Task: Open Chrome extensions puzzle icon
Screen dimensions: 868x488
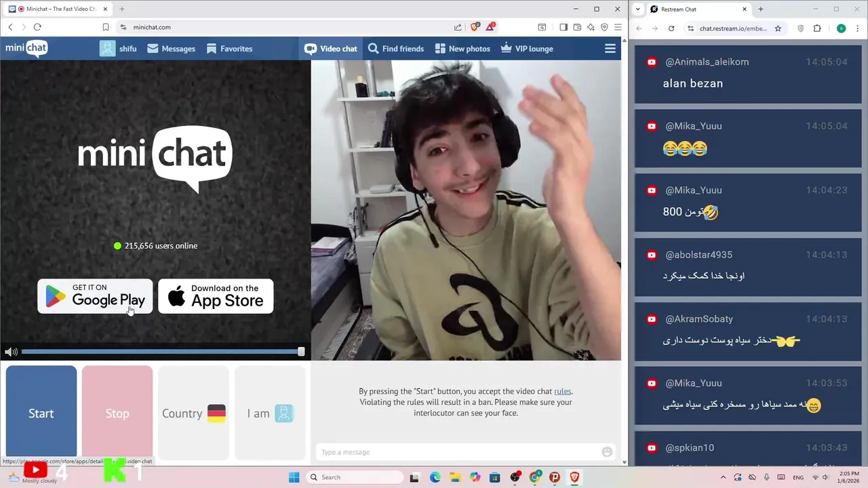Action: pos(817,28)
